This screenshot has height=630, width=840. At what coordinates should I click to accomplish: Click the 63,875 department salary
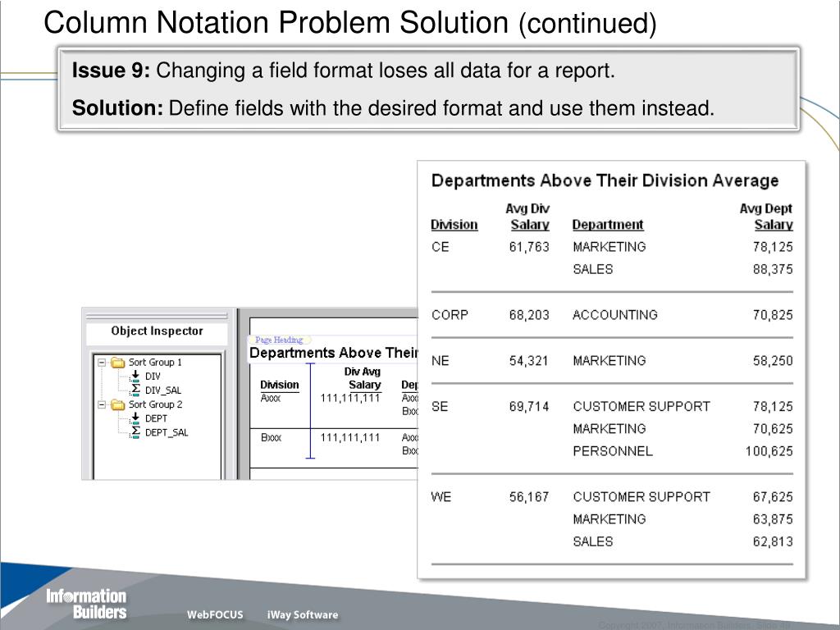click(773, 519)
